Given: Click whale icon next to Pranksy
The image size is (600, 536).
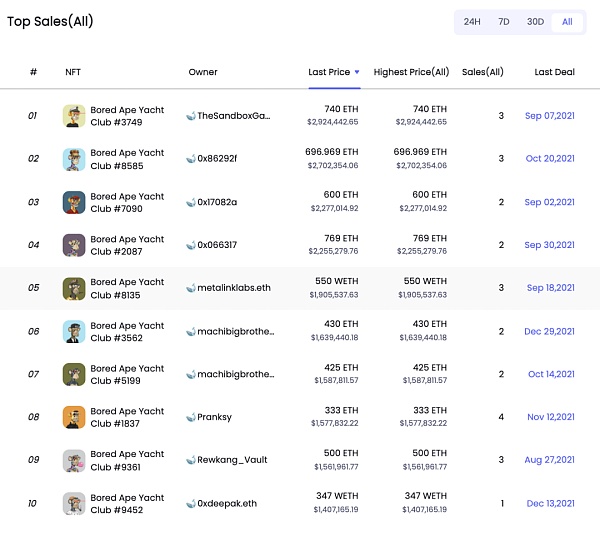Looking at the screenshot, I should (x=191, y=417).
